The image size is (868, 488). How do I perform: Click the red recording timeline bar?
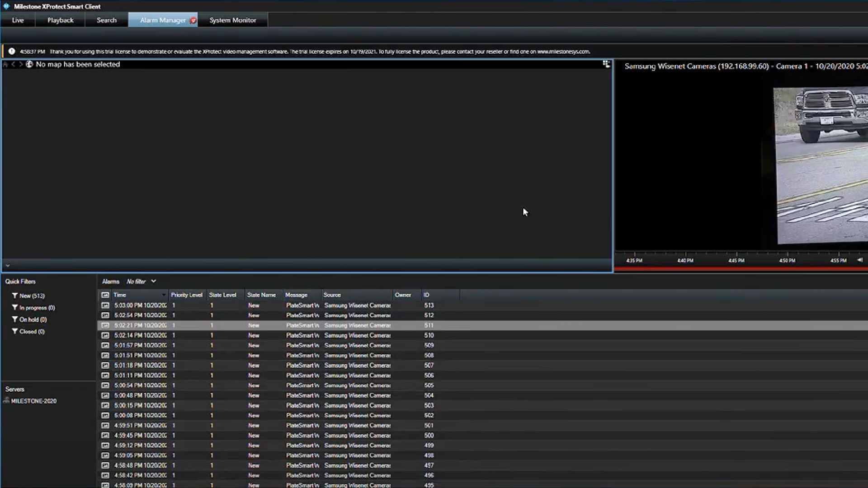click(x=741, y=269)
